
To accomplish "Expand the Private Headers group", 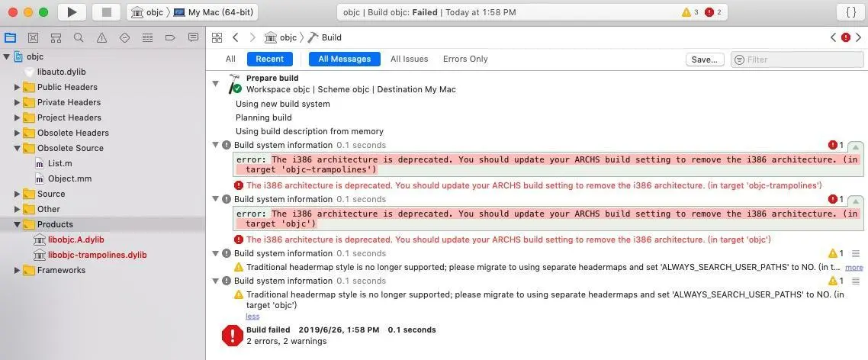I will [17, 102].
